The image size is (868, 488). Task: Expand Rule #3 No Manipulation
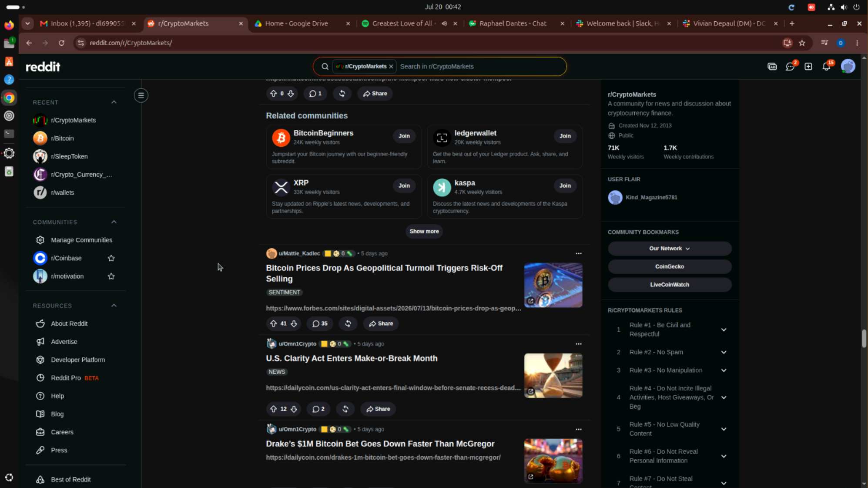(x=723, y=370)
